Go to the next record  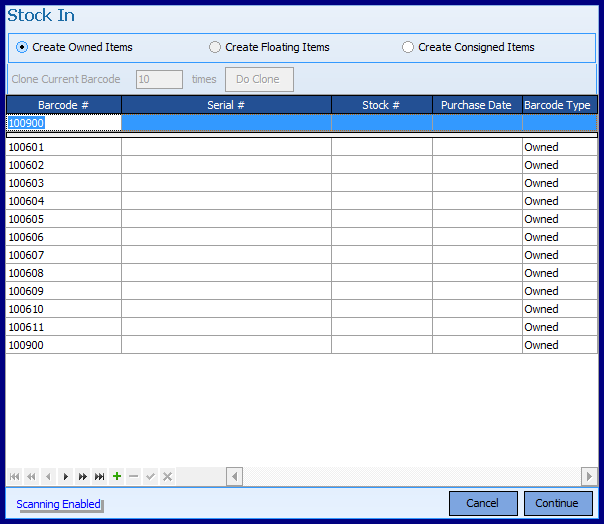66,477
